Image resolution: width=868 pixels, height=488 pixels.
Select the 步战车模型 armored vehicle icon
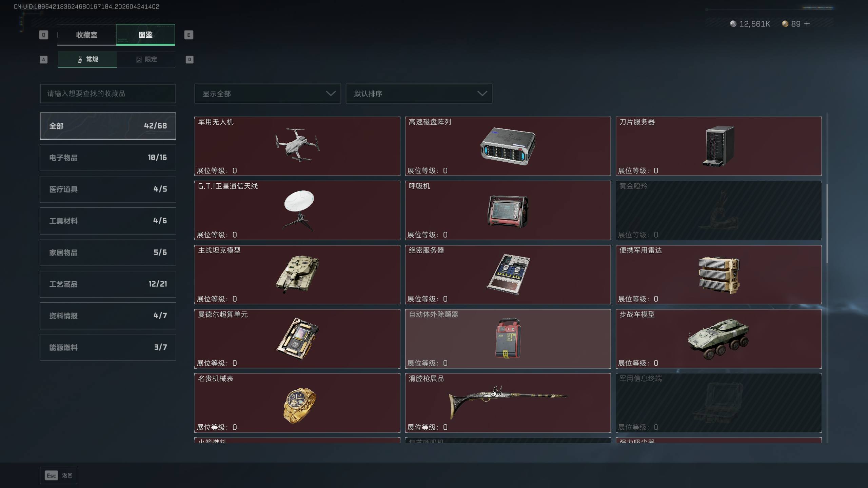point(718,339)
